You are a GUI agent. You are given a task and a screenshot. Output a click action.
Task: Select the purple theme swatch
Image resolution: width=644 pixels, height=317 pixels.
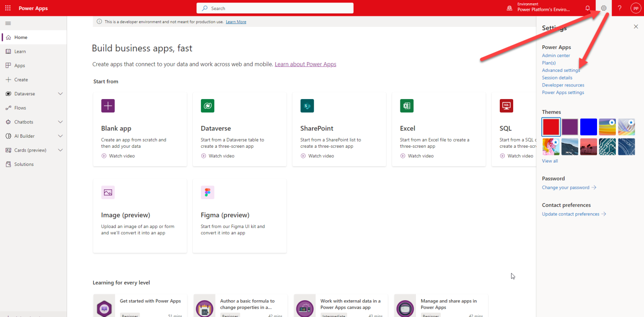click(x=570, y=127)
